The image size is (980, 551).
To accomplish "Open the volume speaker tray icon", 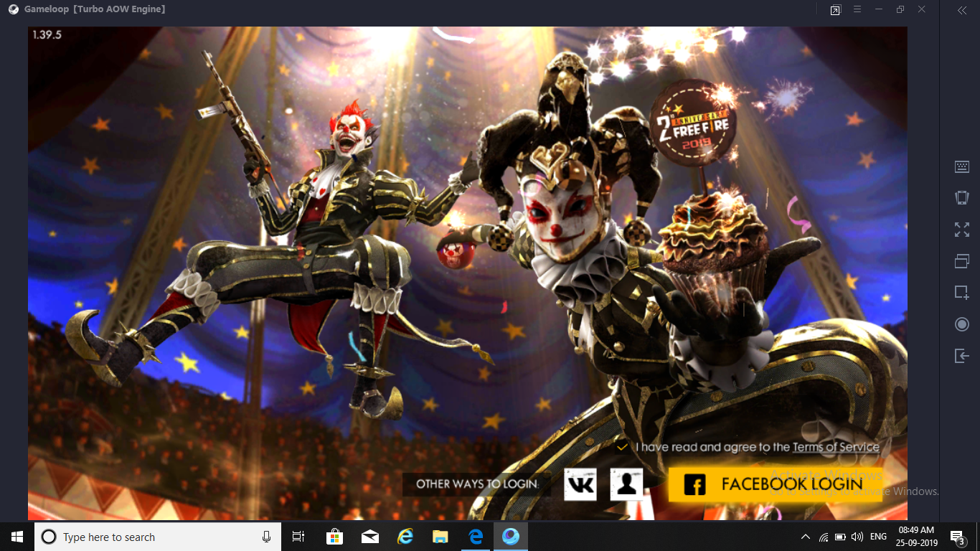I will pyautogui.click(x=857, y=537).
